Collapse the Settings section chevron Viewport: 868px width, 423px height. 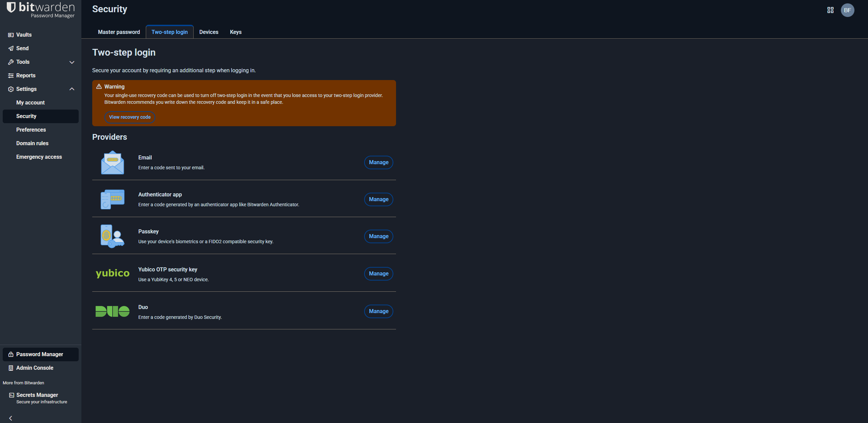pyautogui.click(x=72, y=89)
